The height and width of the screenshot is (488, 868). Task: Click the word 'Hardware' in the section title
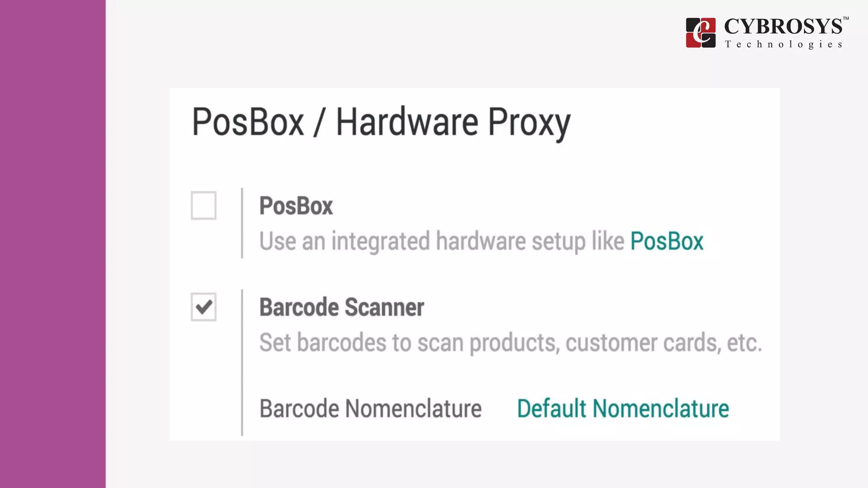(x=407, y=122)
